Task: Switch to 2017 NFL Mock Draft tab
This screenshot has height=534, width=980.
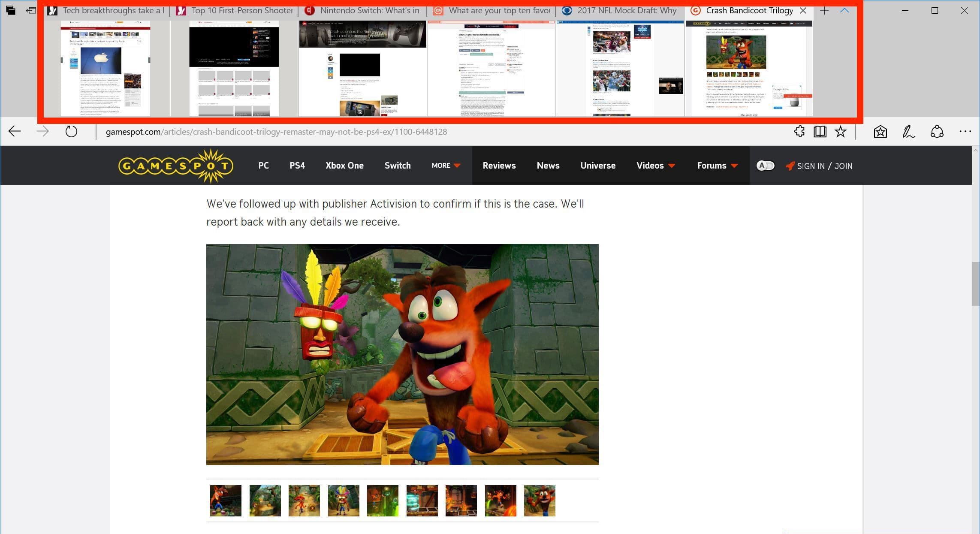Action: tap(621, 10)
